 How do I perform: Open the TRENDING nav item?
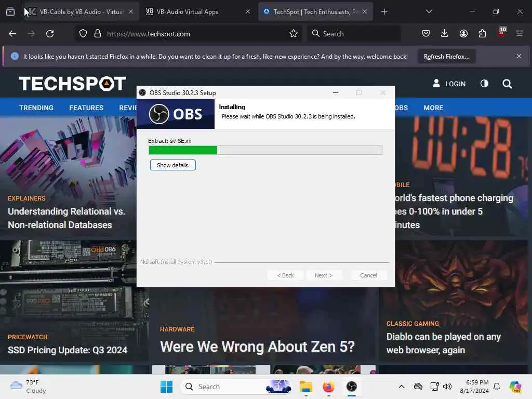click(36, 108)
